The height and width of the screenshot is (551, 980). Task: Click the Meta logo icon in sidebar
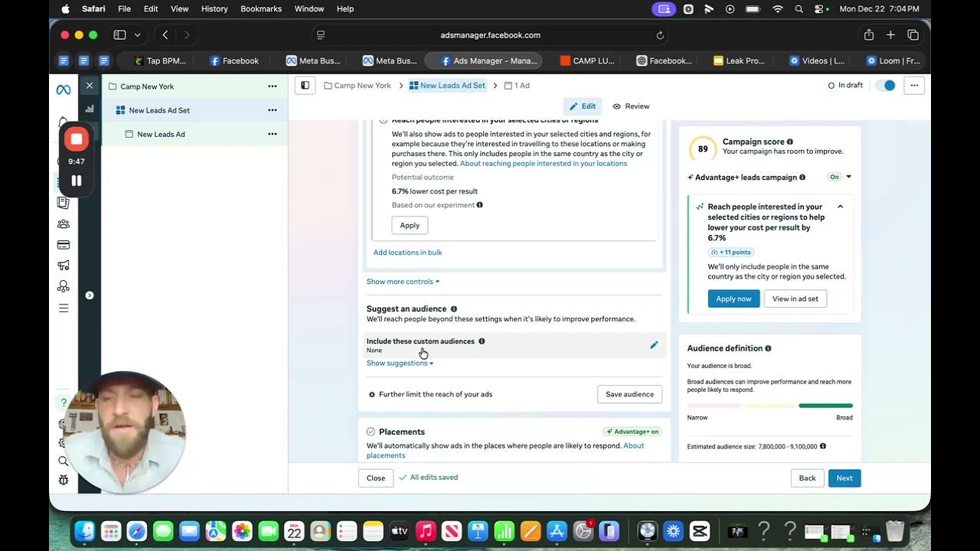tap(64, 90)
